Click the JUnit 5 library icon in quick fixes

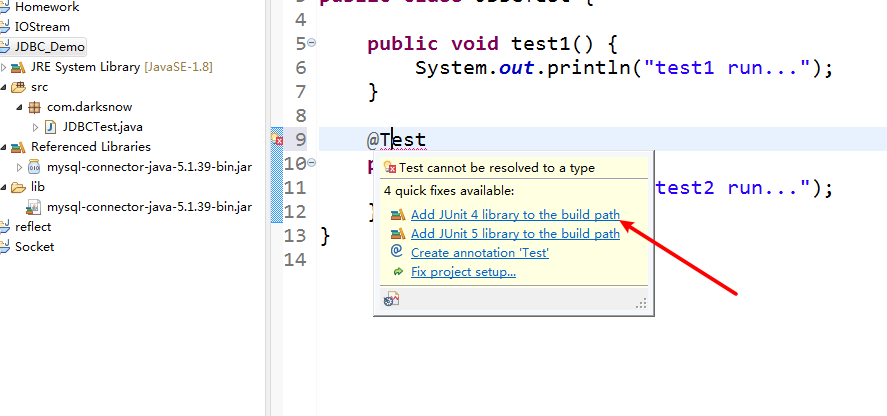pos(398,233)
